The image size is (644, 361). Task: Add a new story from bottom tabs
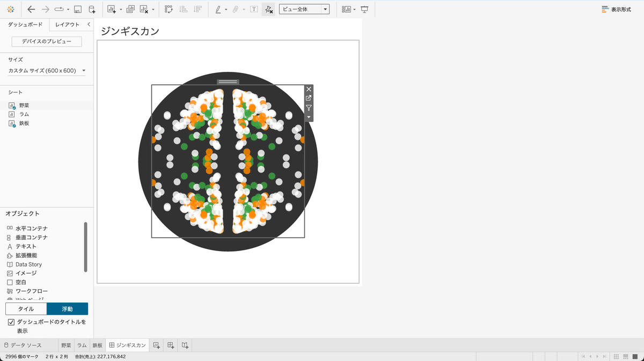[185, 345]
